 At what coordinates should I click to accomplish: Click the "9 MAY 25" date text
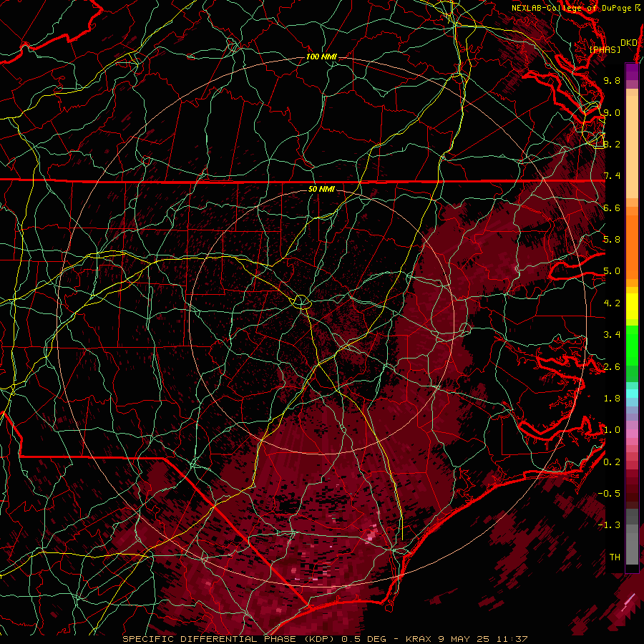[x=463, y=639]
